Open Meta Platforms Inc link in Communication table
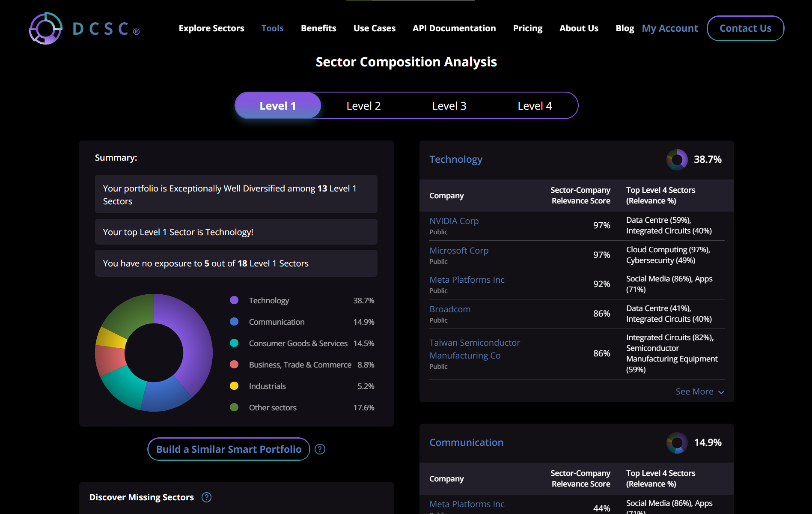The width and height of the screenshot is (812, 514). point(467,504)
